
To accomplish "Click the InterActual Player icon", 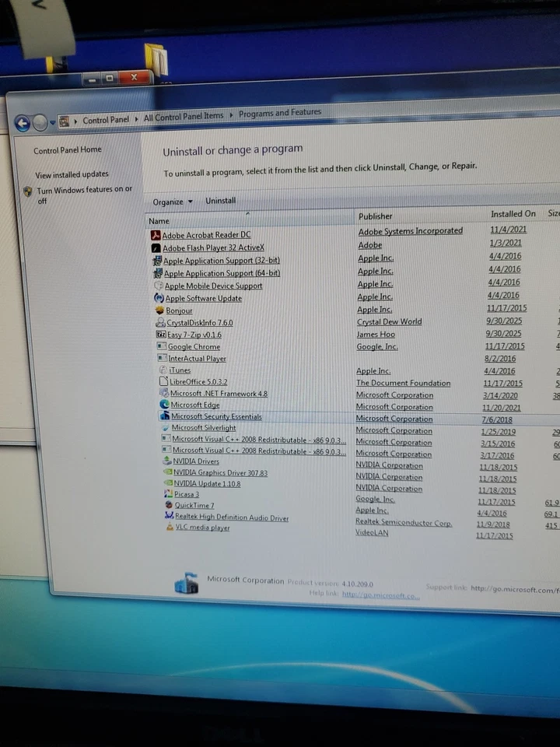I will click(163, 358).
